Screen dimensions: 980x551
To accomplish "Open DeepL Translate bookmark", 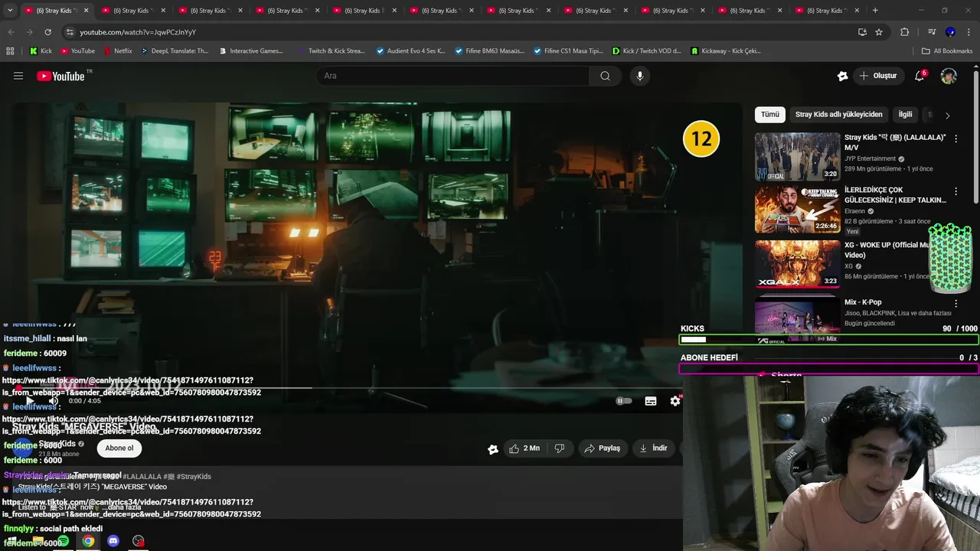I will tap(175, 51).
